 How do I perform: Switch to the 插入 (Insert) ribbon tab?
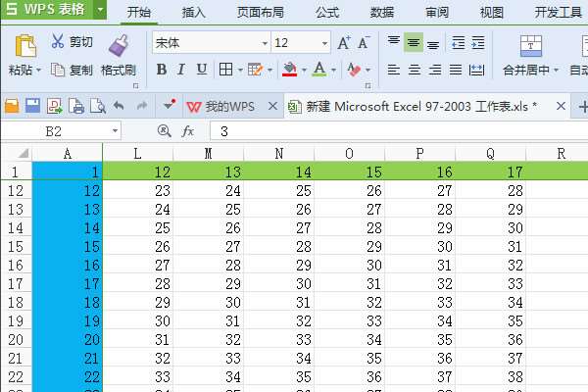(x=194, y=12)
